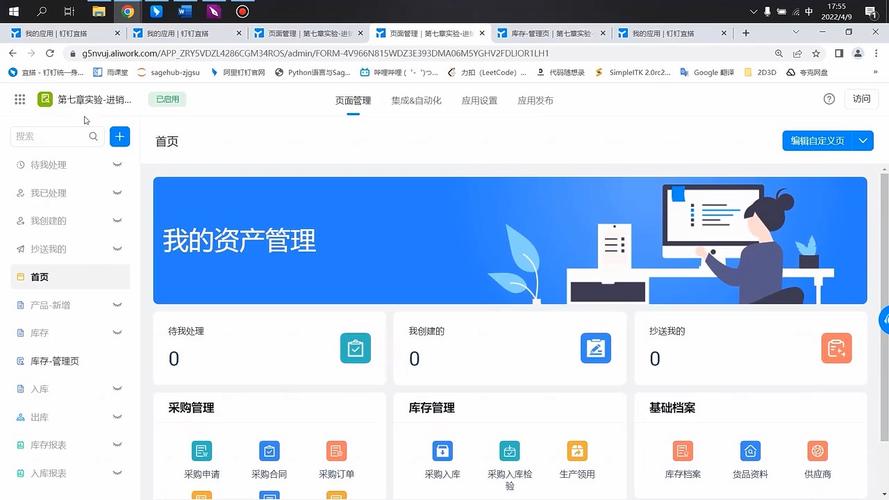This screenshot has width=889, height=500.
Task: Expand 库存报表 sidebar chevron
Action: click(x=117, y=445)
